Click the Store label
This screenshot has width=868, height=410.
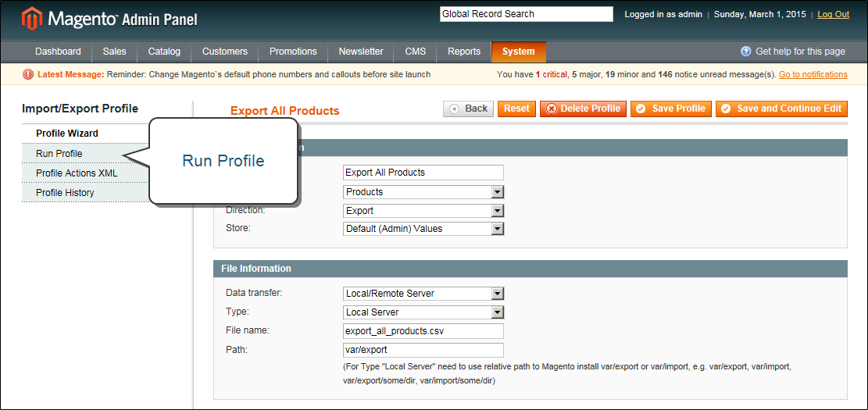coord(238,227)
